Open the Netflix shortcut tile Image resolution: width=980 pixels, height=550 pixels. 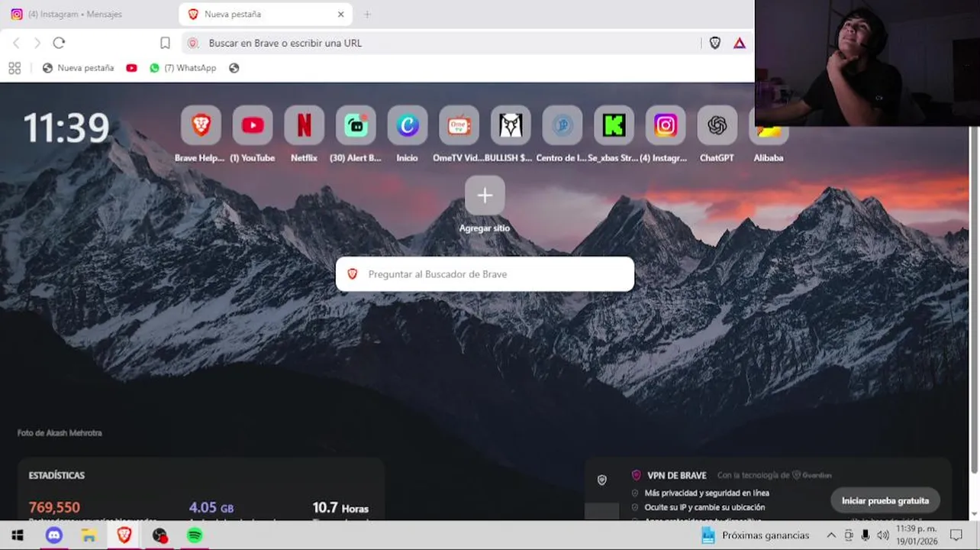pos(304,125)
